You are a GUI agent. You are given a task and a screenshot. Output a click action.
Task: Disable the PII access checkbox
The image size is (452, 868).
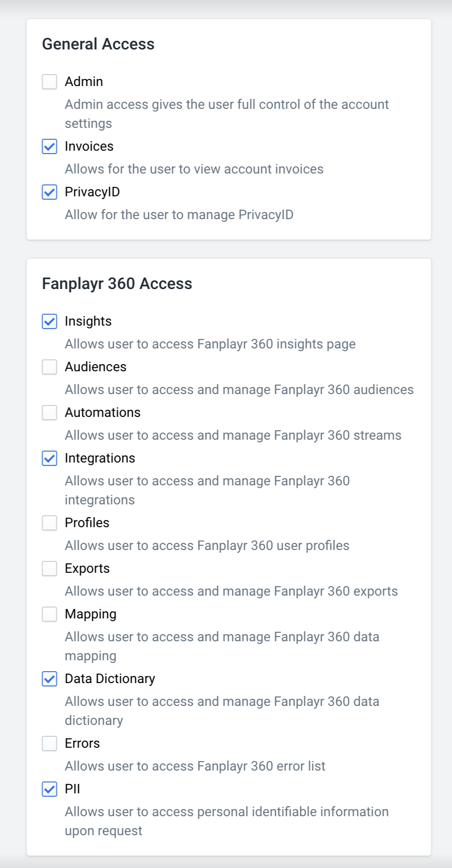coord(49,789)
